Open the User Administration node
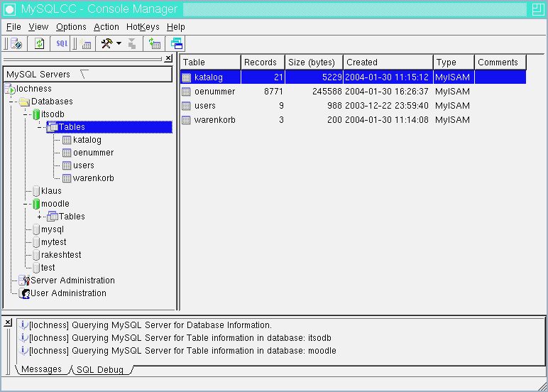Image resolution: width=548 pixels, height=392 pixels. coord(68,293)
